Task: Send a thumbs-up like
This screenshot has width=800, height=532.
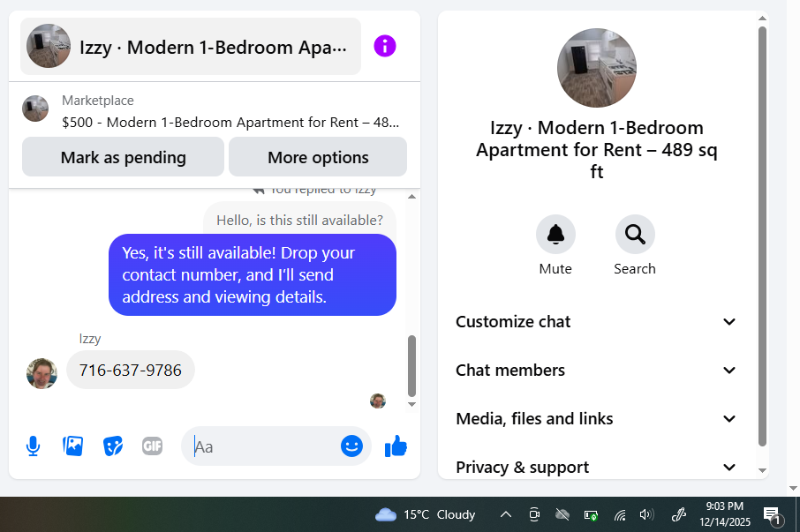Action: 396,446
